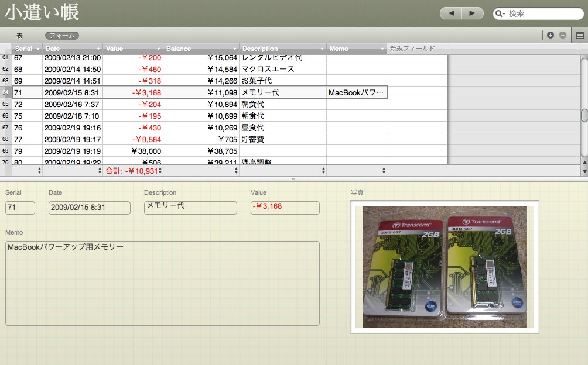Screen dimensions: 588x365
Task: Select the 貯蓄費 description cell
Action: pos(283,139)
